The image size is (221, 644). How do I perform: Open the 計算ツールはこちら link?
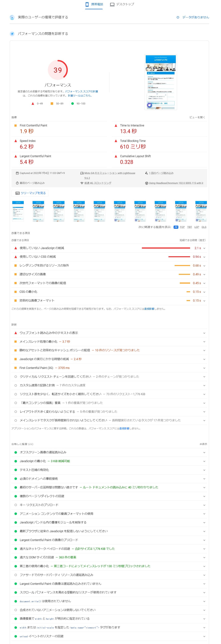pos(80,95)
